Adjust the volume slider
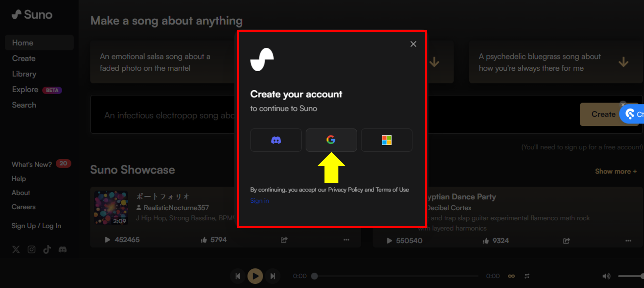This screenshot has height=288, width=644. click(x=631, y=276)
